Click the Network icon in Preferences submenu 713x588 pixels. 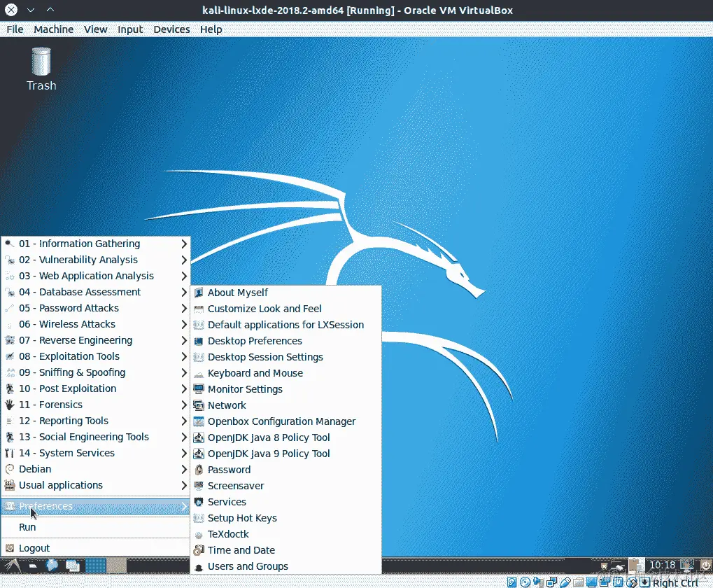point(198,405)
